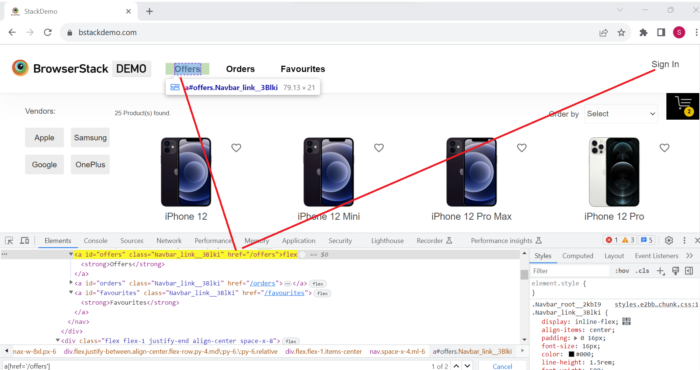The width and height of the screenshot is (700, 370).
Task: Click the Styles filter input field
Action: 569,271
